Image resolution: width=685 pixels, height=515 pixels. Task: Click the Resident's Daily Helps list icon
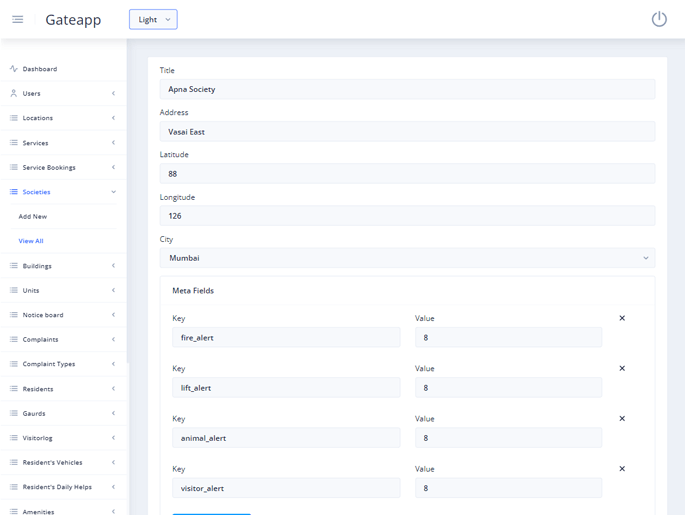(x=14, y=487)
